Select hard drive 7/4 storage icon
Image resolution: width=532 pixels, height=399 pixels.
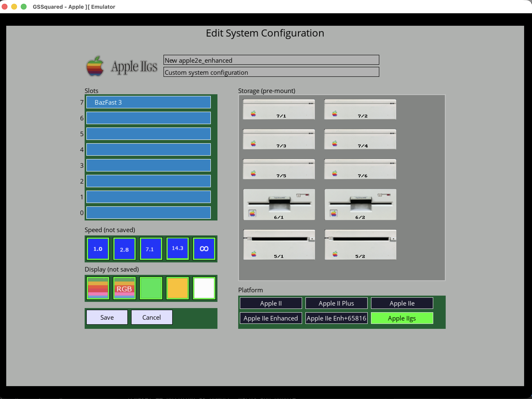pos(360,139)
